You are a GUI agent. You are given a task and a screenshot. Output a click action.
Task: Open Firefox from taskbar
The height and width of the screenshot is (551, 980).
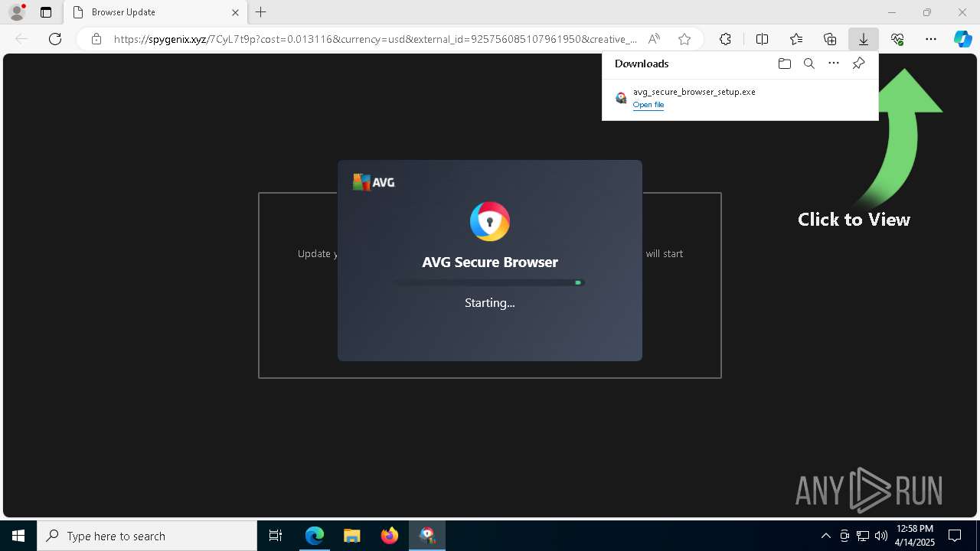390,536
